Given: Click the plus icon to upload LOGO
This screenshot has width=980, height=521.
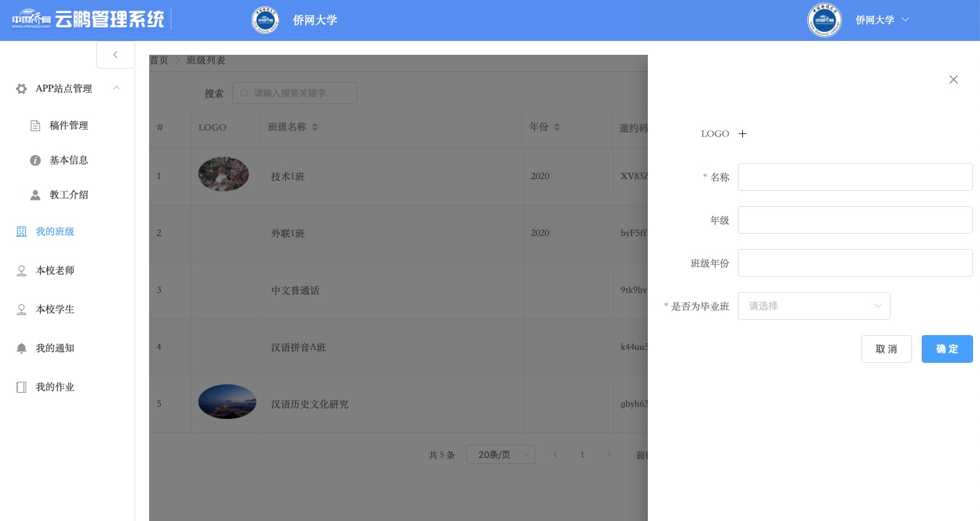Looking at the screenshot, I should click(742, 134).
